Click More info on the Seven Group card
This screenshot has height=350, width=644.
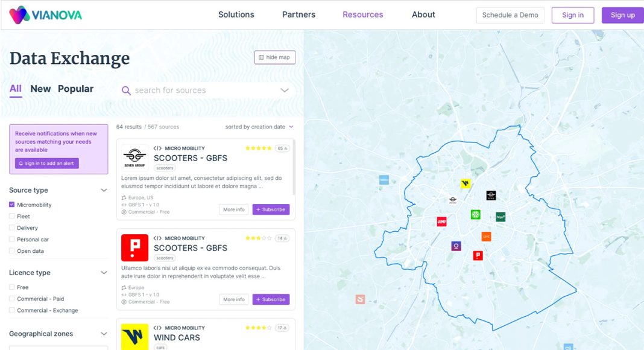point(234,209)
